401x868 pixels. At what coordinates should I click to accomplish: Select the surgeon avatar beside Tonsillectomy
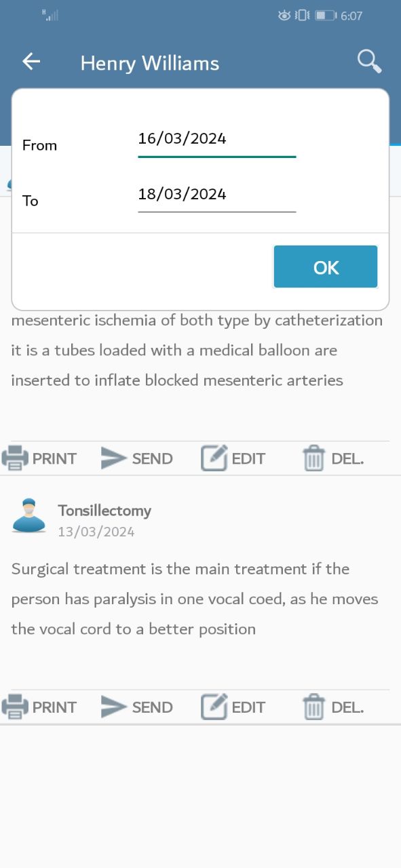[x=28, y=515]
